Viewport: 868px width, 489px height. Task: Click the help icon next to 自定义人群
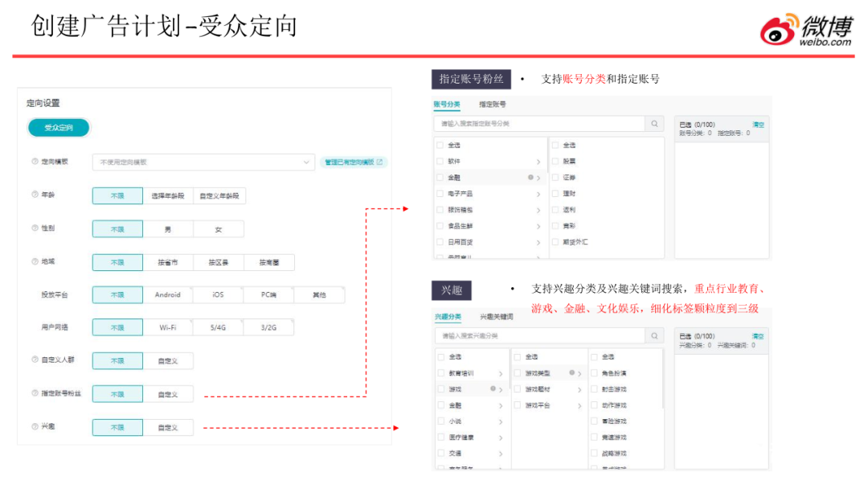point(35,360)
